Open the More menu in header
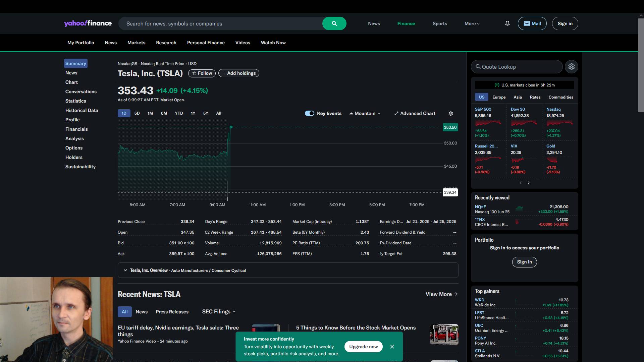The height and width of the screenshot is (362, 644). coord(472,23)
